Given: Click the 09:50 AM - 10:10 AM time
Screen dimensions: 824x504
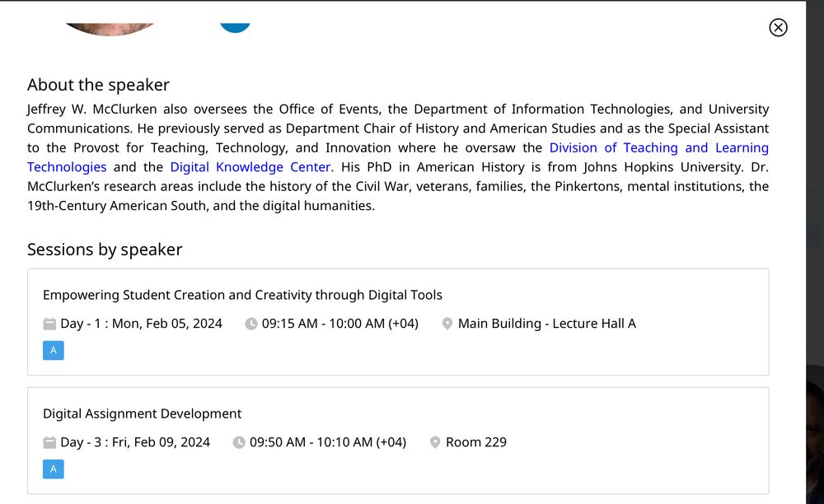Looking at the screenshot, I should click(x=328, y=442).
